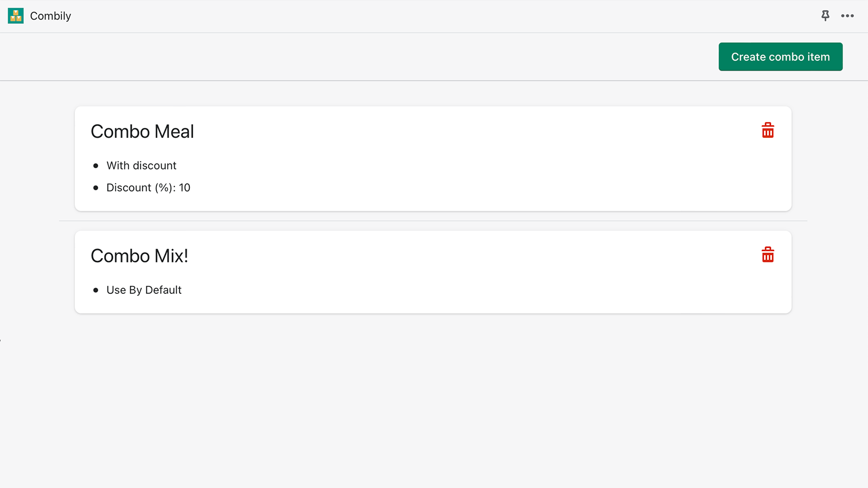Click the bullet beside "Use By Default"
The image size is (868, 488).
(96, 291)
